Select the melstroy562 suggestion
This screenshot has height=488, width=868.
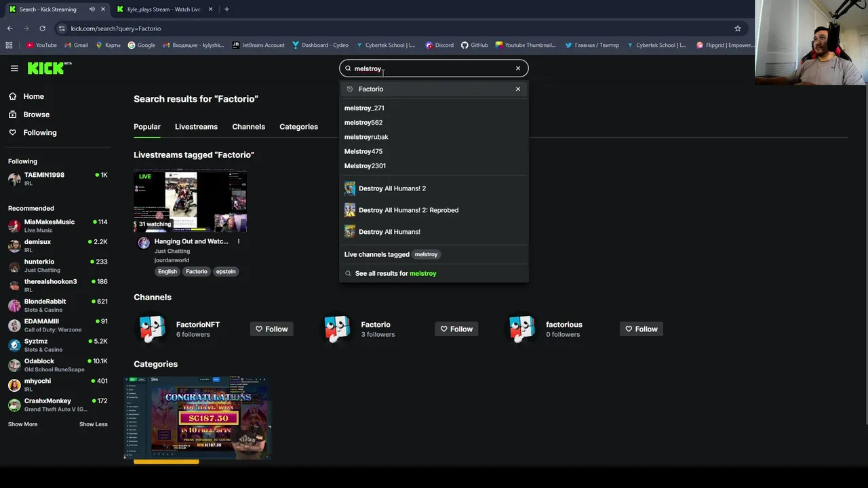(434, 123)
